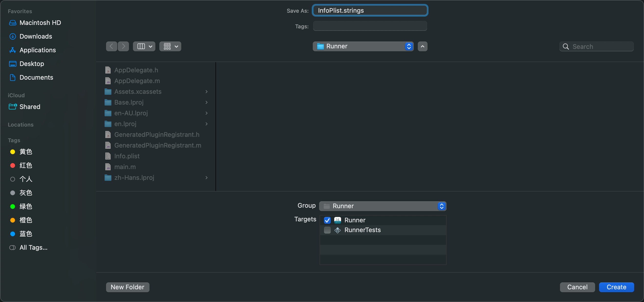Collapse the dialog with the chevron button

(x=422, y=46)
